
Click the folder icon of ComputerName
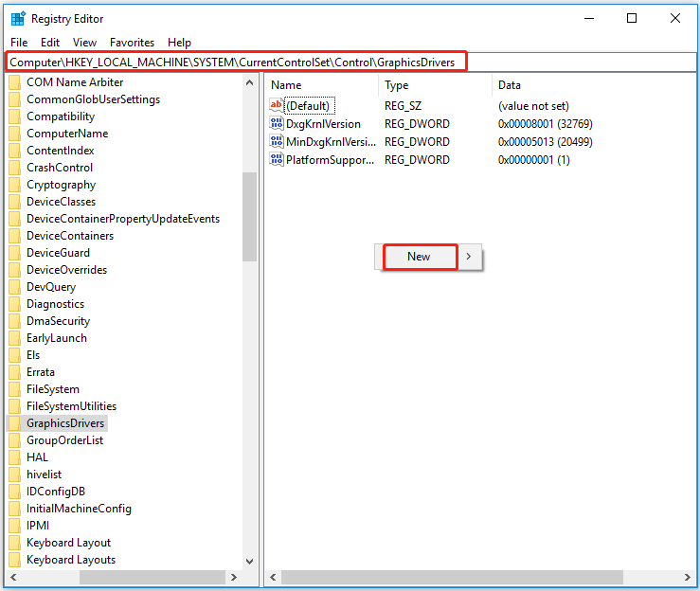15,134
